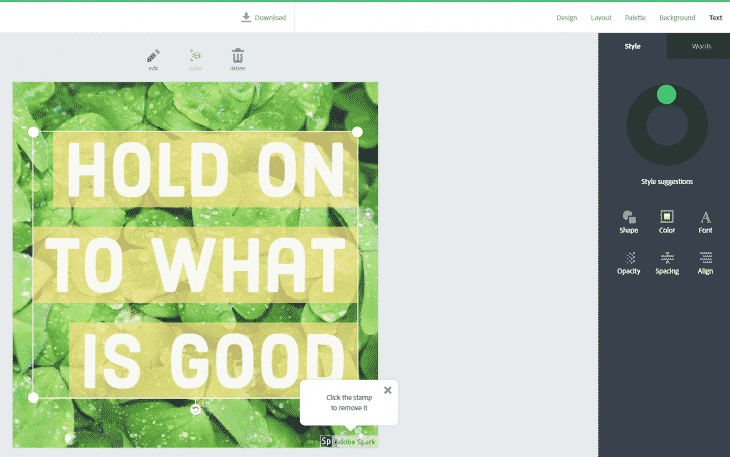Click the edit pencil icon
The width and height of the screenshot is (730, 457).
point(153,58)
